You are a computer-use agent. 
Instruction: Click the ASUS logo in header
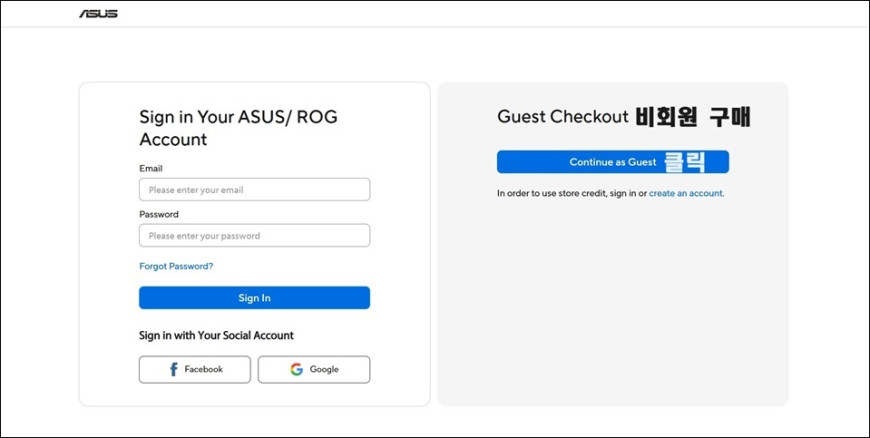click(98, 14)
